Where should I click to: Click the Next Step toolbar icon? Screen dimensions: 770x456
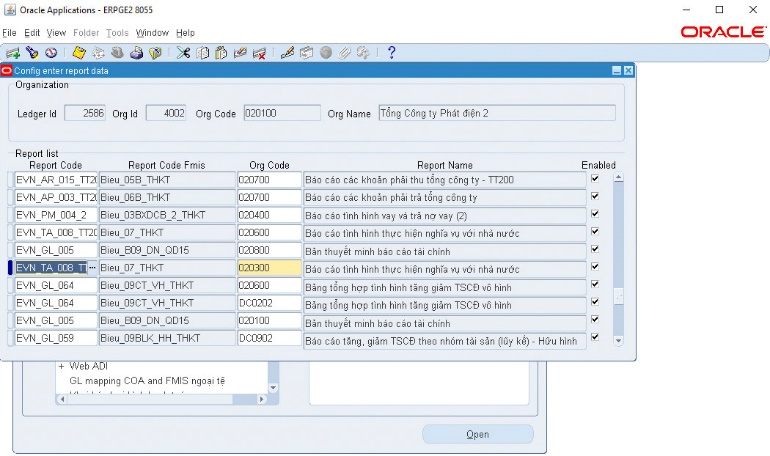(98, 53)
